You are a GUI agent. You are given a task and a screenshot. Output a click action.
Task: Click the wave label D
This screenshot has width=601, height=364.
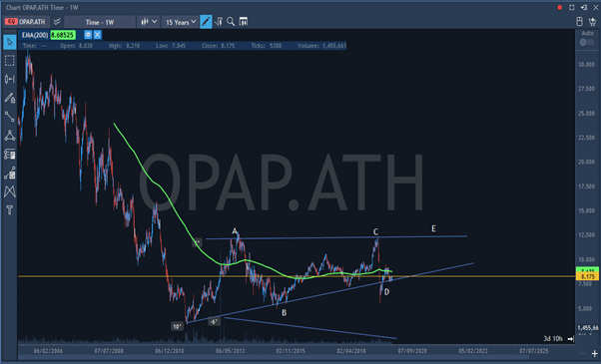pos(386,291)
